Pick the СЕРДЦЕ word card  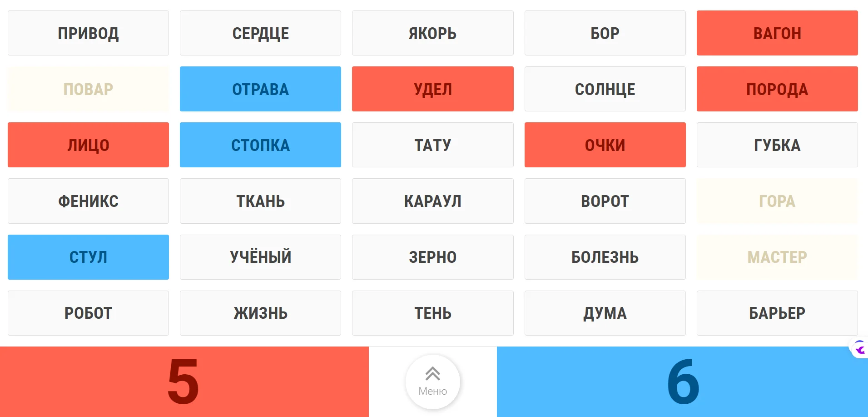260,33
